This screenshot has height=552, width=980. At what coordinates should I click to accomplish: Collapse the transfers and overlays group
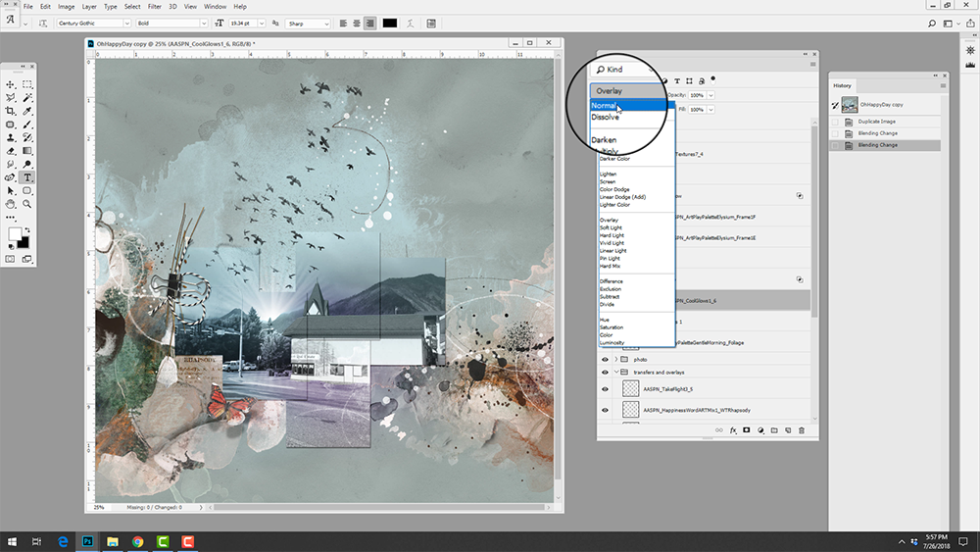point(615,373)
